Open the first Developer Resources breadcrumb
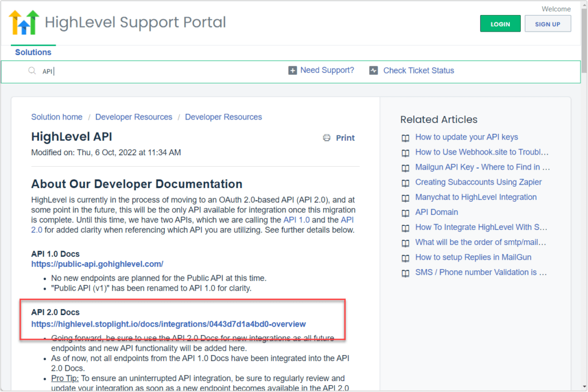Screen dimensions: 588x392 (x=133, y=117)
